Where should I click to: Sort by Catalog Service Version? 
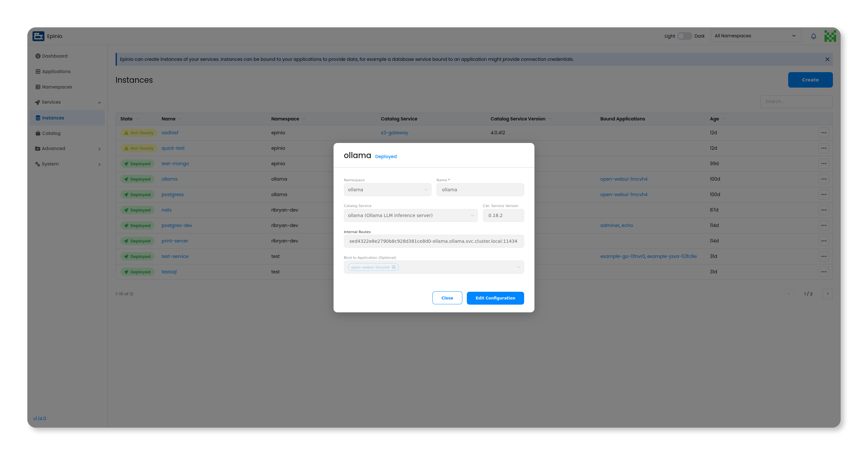tap(521, 118)
